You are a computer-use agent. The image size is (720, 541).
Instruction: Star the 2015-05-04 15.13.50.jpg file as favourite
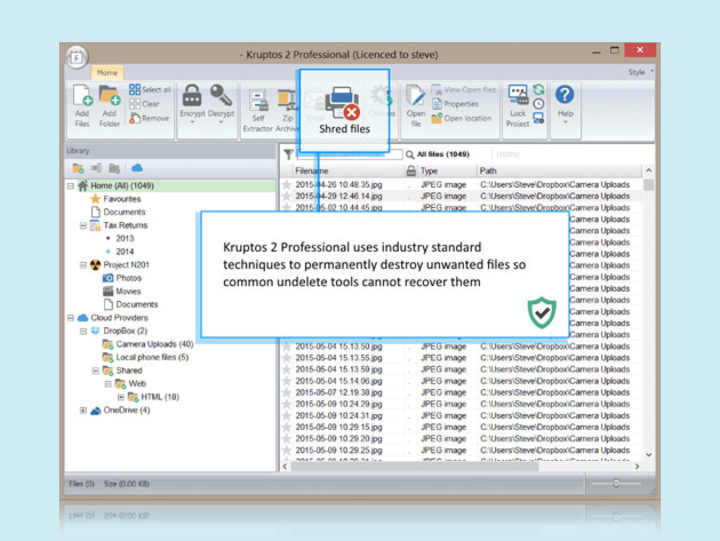(x=286, y=346)
